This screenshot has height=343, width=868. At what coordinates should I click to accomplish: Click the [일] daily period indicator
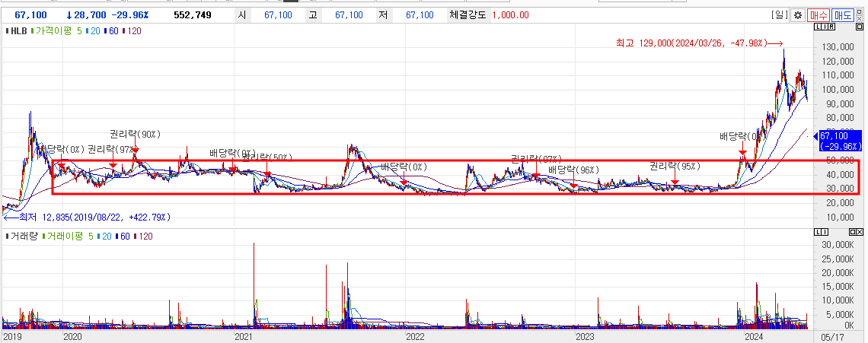[780, 15]
